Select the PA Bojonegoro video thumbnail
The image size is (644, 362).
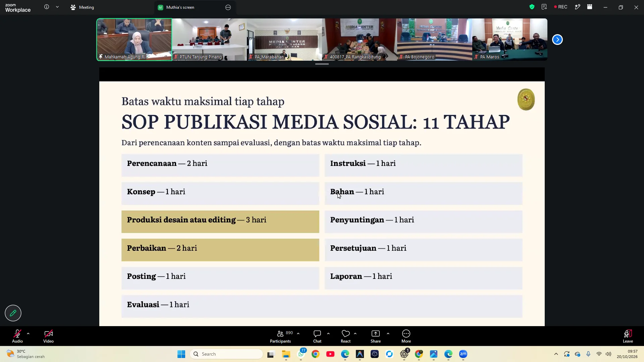435,40
